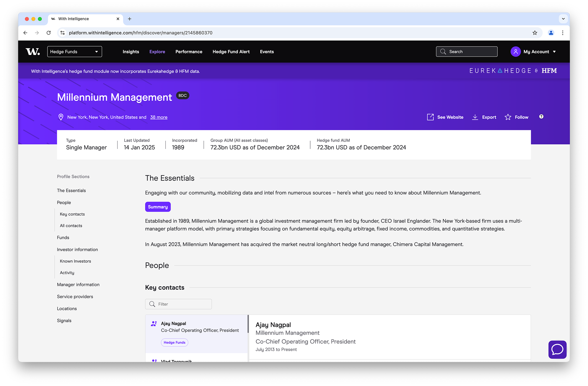Image resolution: width=588 pixels, height=386 pixels.
Task: Open See Website link
Action: (x=450, y=117)
